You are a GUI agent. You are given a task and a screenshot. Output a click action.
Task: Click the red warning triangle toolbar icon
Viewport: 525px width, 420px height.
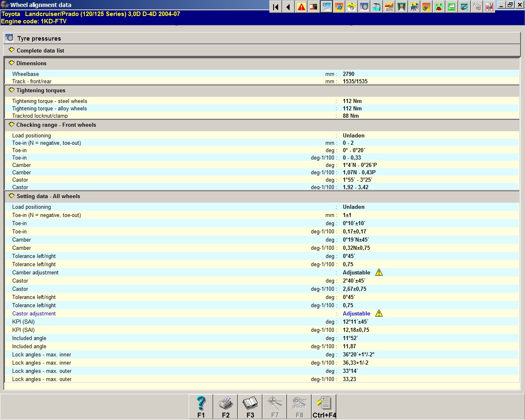click(301, 7)
